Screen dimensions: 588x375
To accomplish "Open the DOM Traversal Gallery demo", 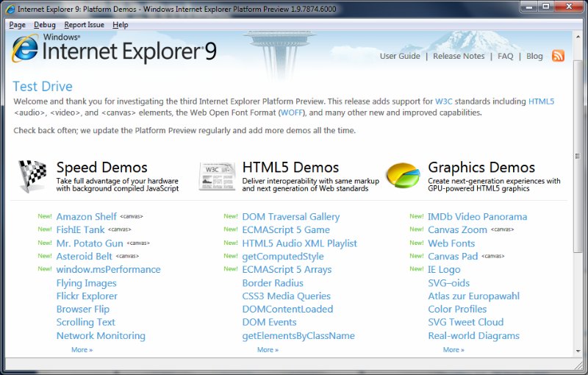I will 291,217.
